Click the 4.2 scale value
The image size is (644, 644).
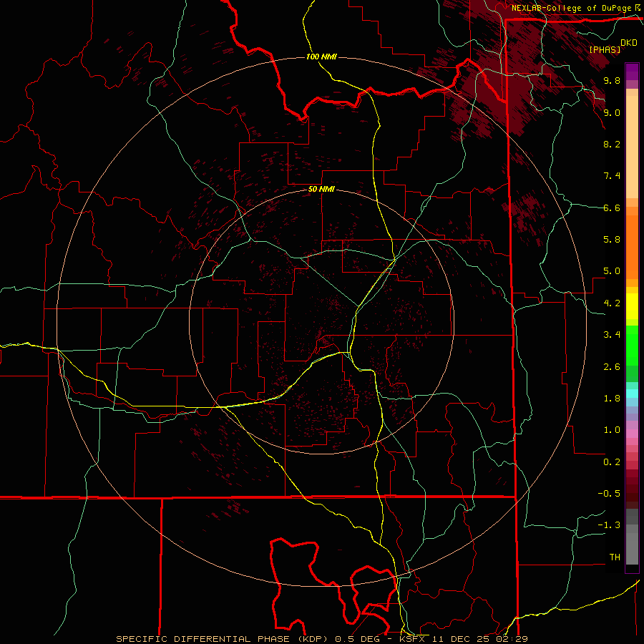point(612,303)
